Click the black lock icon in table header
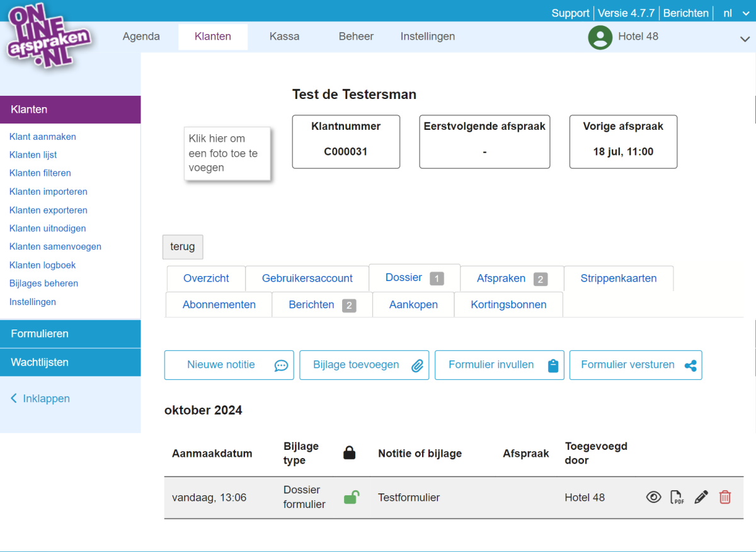The width and height of the screenshot is (756, 552). coord(349,452)
